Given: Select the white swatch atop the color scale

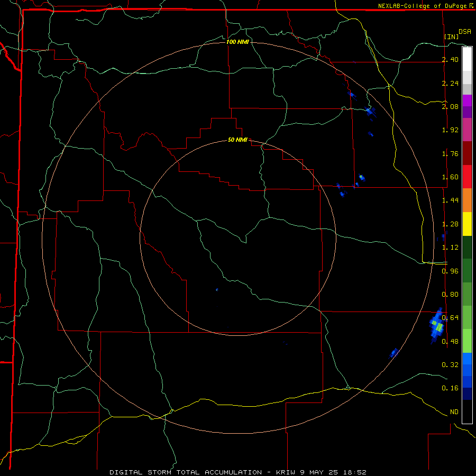Looking at the screenshot, I should point(467,59).
